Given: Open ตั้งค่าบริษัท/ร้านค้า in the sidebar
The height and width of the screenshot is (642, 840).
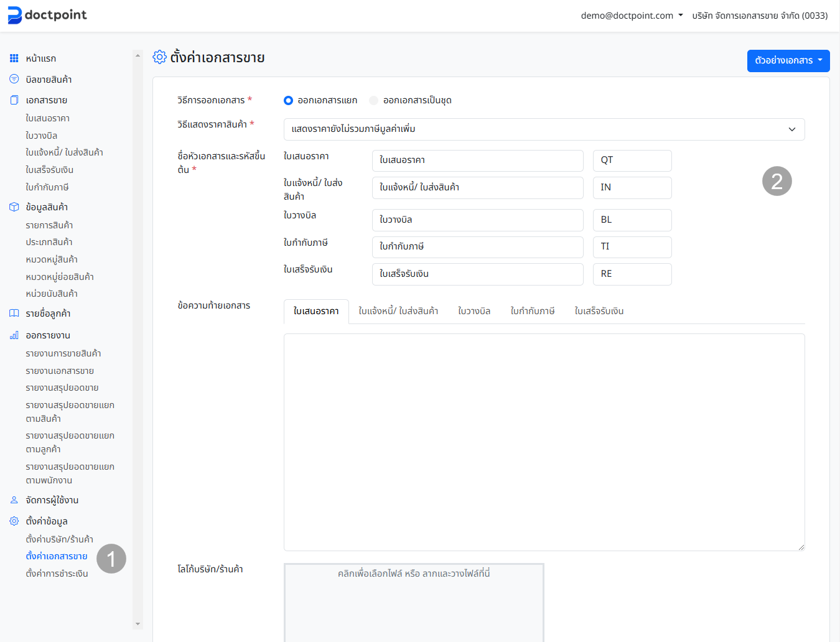Looking at the screenshot, I should tap(59, 539).
